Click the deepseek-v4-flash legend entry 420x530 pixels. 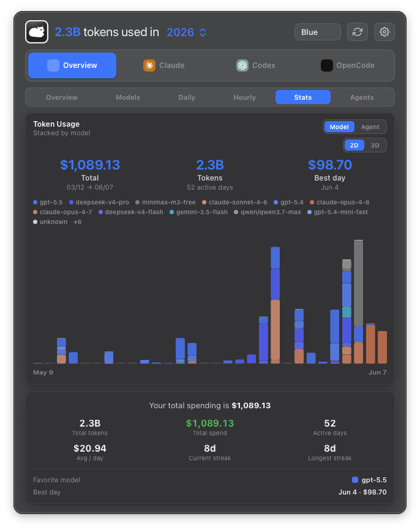coord(131,212)
